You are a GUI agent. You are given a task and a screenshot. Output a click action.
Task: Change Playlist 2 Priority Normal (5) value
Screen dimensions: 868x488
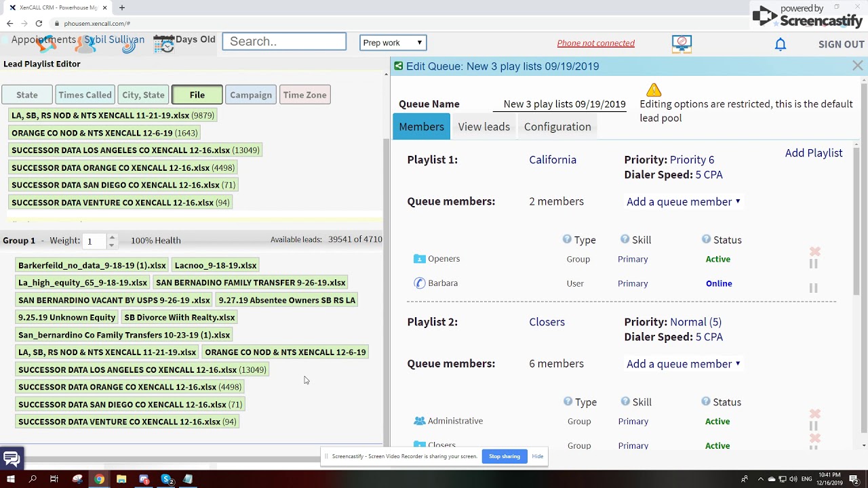(x=696, y=321)
